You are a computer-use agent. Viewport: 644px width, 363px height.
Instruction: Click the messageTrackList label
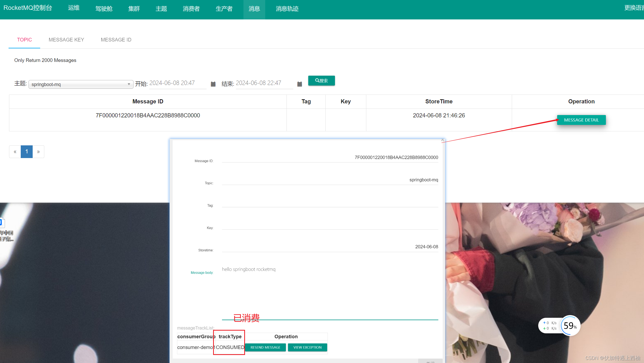pos(196,328)
